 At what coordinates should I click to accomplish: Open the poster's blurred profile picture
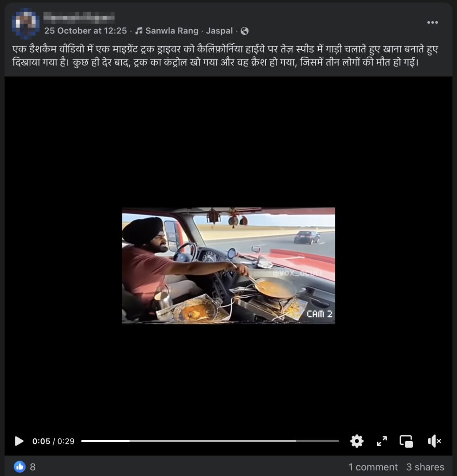pos(26,24)
